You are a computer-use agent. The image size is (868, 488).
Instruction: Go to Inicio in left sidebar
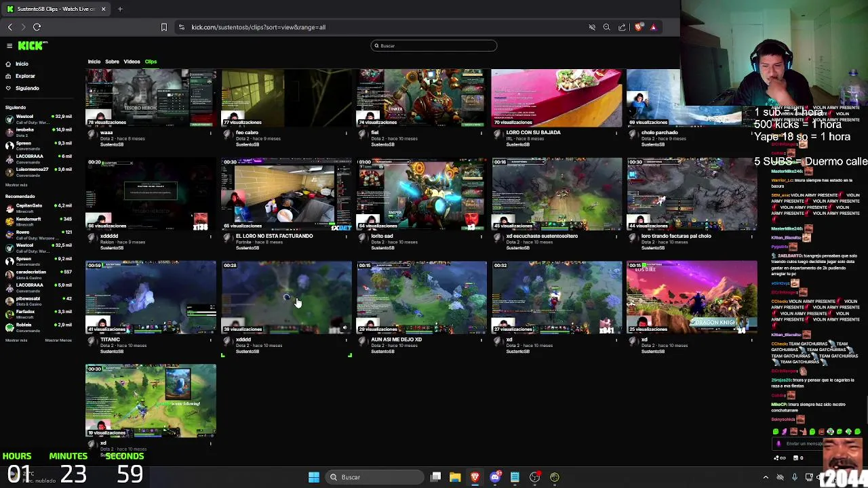(x=22, y=64)
